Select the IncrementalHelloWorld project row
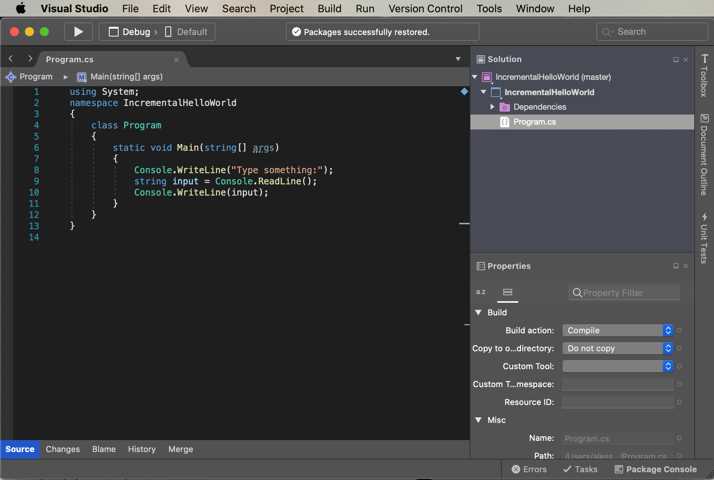 tap(581, 92)
